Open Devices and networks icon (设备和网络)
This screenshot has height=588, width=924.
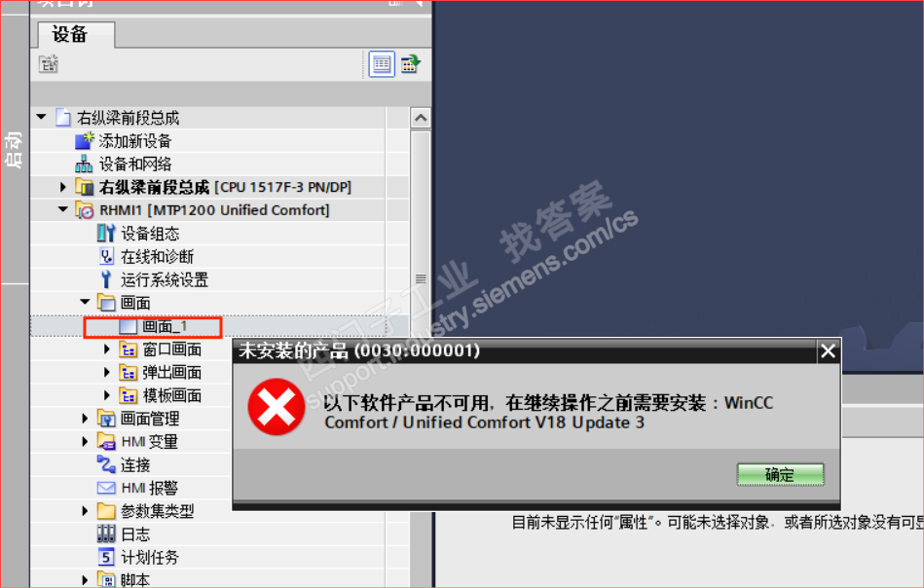tap(85, 164)
